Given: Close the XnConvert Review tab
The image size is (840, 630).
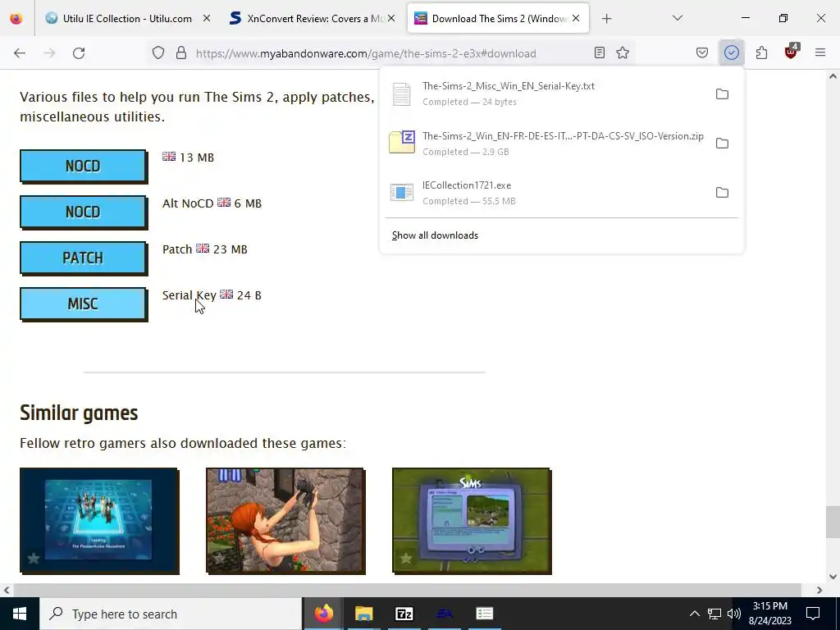Looking at the screenshot, I should tap(391, 18).
